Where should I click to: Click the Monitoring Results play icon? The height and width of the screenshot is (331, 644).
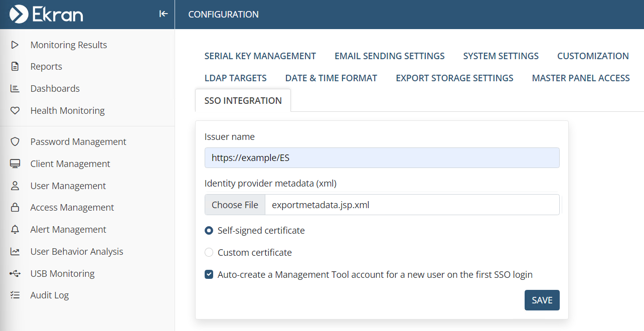[x=15, y=45]
